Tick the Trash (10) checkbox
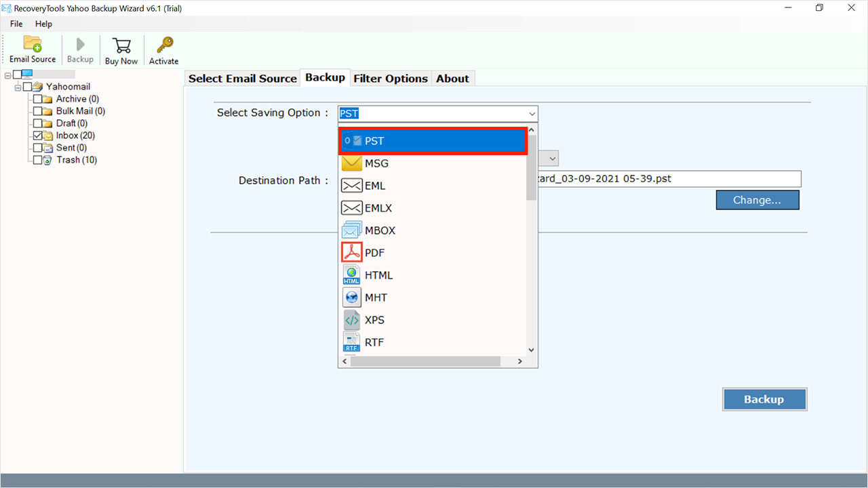Screen dimensions: 868x488 (37, 160)
